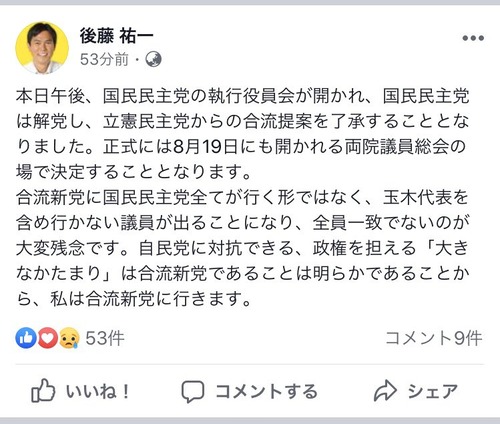500x424 pixels.
Task: Open the 53分前 timestamp link
Action: [104, 60]
